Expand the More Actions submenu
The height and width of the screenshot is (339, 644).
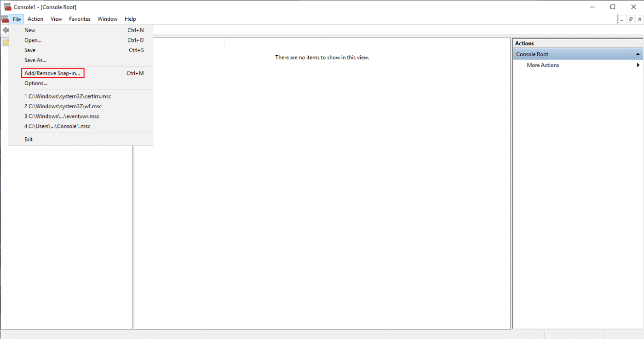638,65
